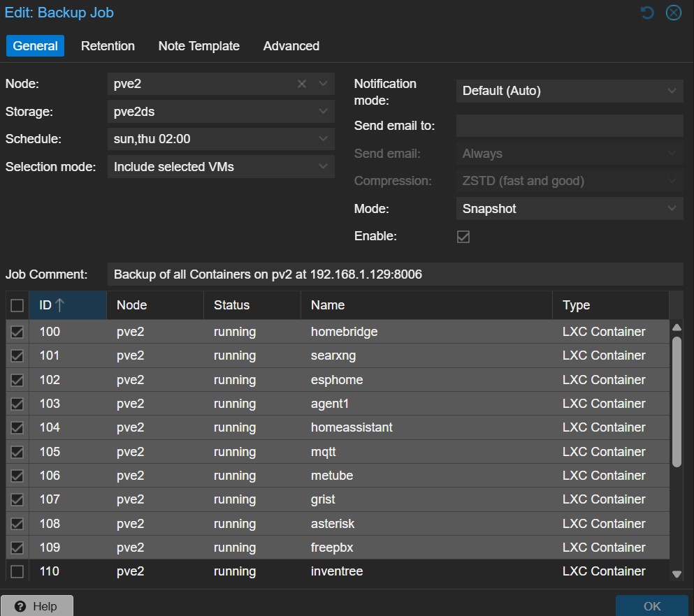The width and height of the screenshot is (694, 616).
Task: Close the Backup Job dialog
Action: click(673, 13)
